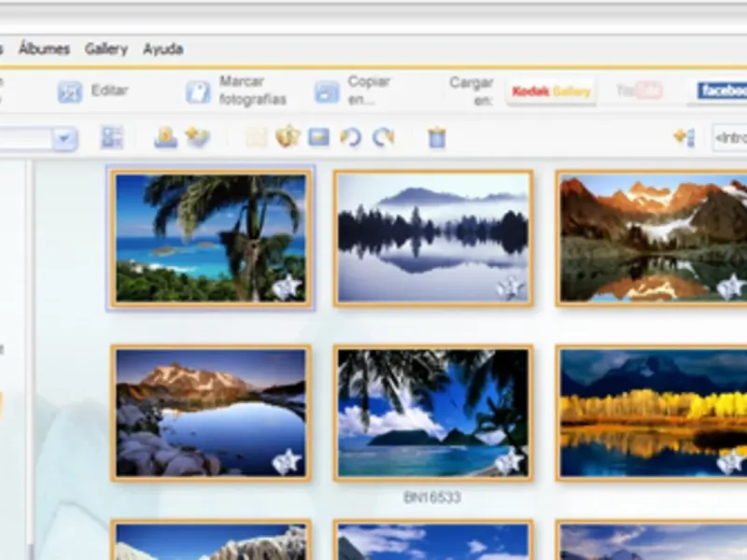Click the Copiar en... label
747x560 pixels.
pyautogui.click(x=369, y=91)
